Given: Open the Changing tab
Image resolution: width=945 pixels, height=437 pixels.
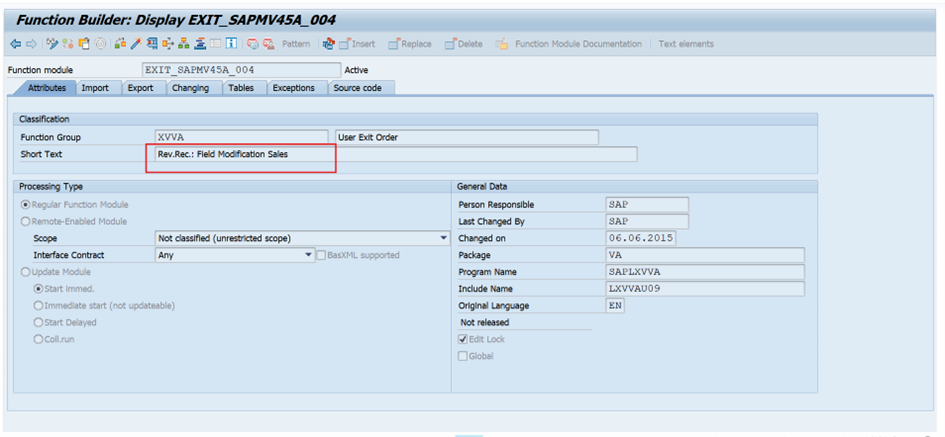Looking at the screenshot, I should (190, 88).
